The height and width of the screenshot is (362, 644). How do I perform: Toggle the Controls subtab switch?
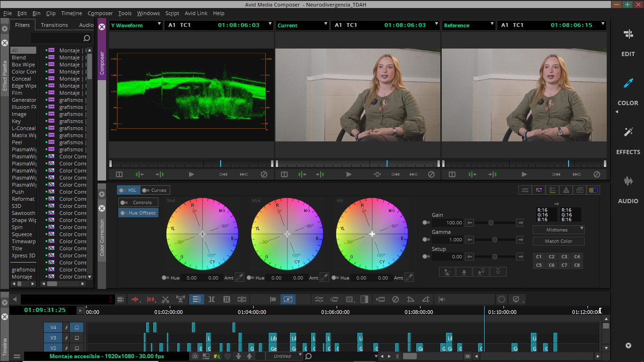124,203
